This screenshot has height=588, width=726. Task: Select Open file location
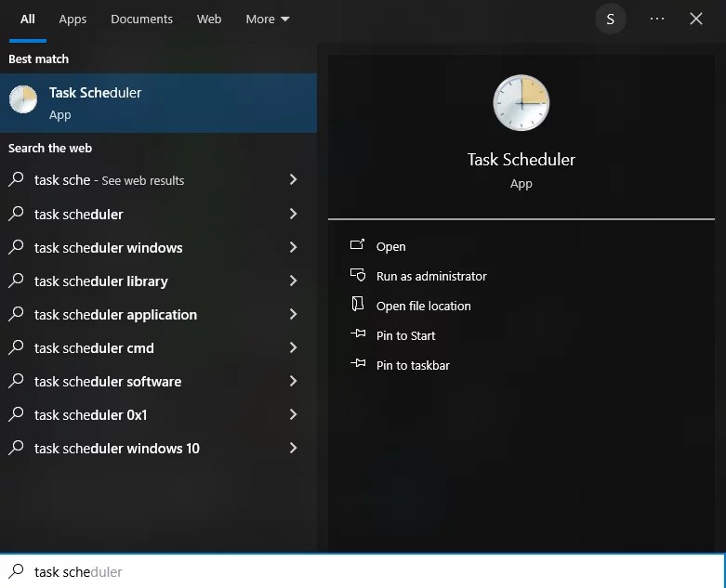coord(423,306)
